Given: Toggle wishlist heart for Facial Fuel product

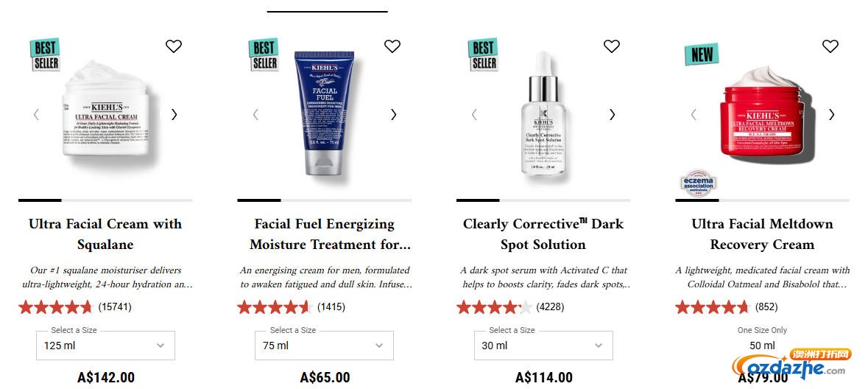Looking at the screenshot, I should (392, 46).
